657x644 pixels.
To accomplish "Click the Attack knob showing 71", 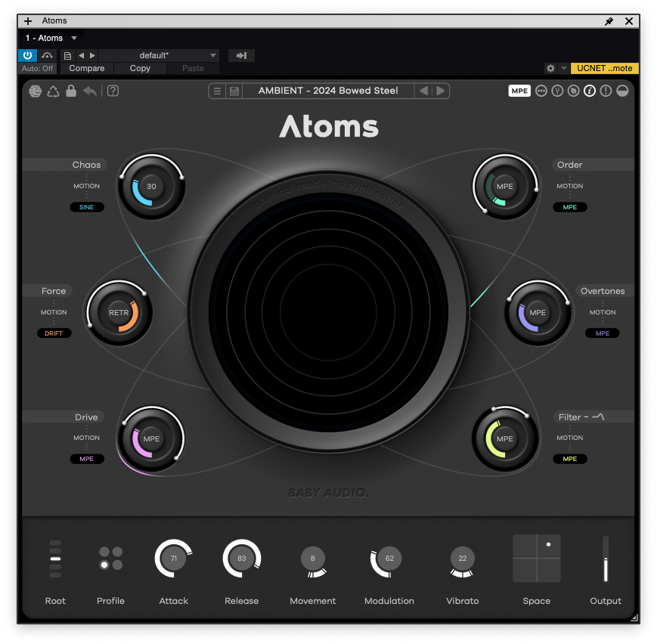I will [173, 558].
